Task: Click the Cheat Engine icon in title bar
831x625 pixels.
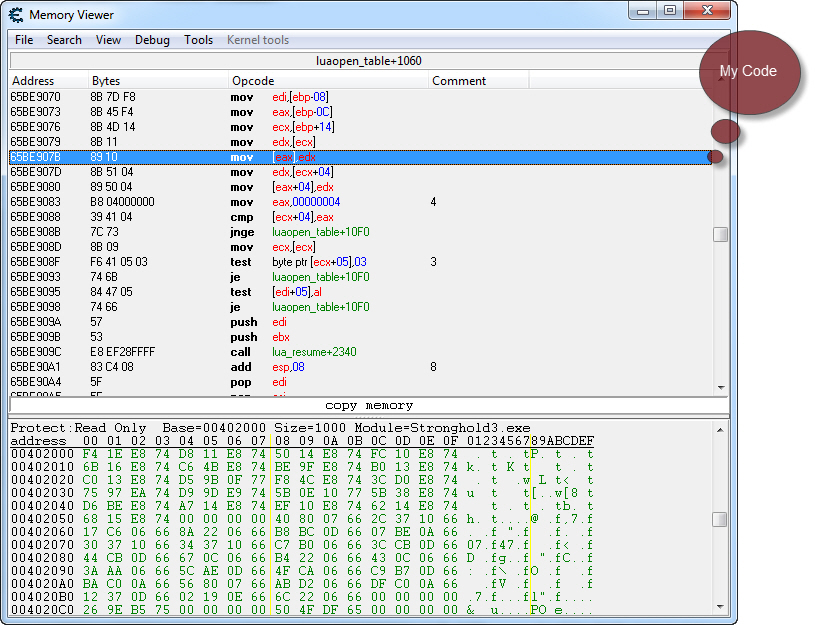Action: pyautogui.click(x=17, y=15)
